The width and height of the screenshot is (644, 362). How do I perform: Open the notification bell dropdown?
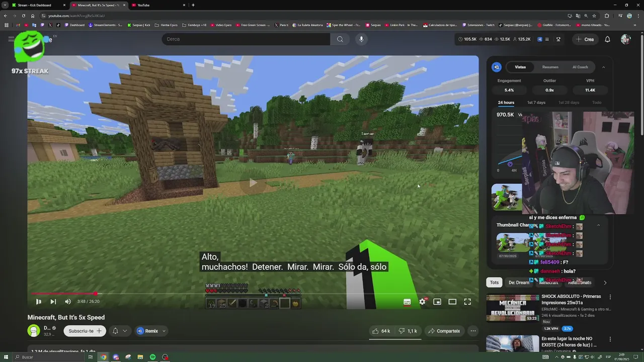click(x=120, y=331)
